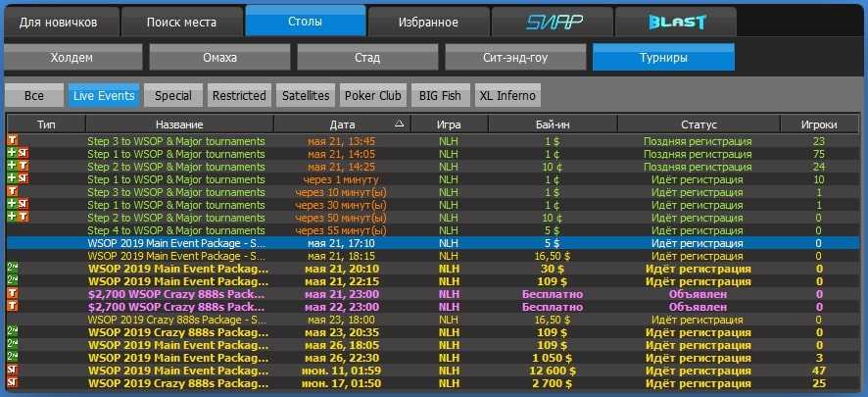Select the Турниры section
Viewport: 868px width, 397px height.
click(663, 57)
